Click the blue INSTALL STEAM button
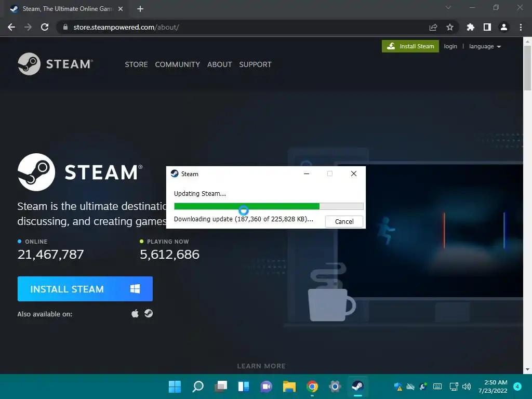Image resolution: width=532 pixels, height=399 pixels. 85,289
